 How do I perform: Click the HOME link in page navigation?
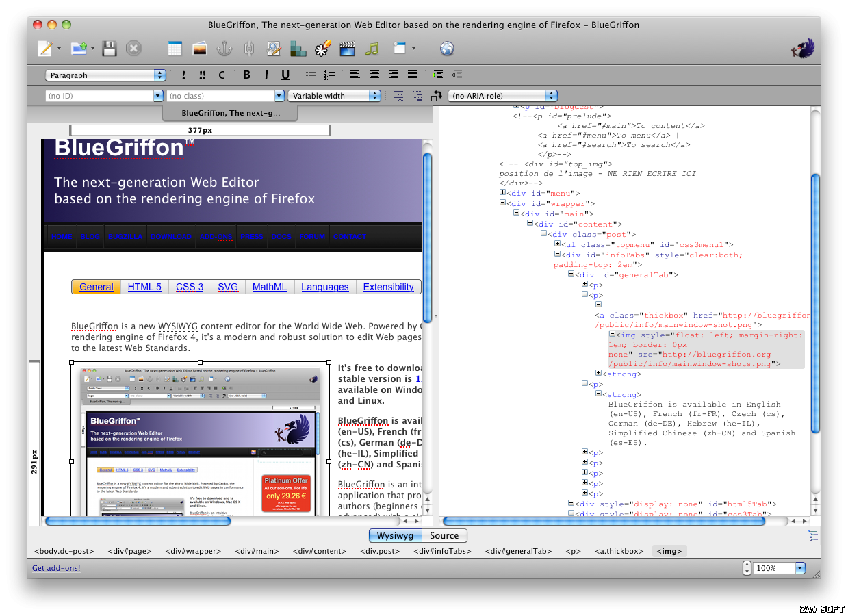62,237
